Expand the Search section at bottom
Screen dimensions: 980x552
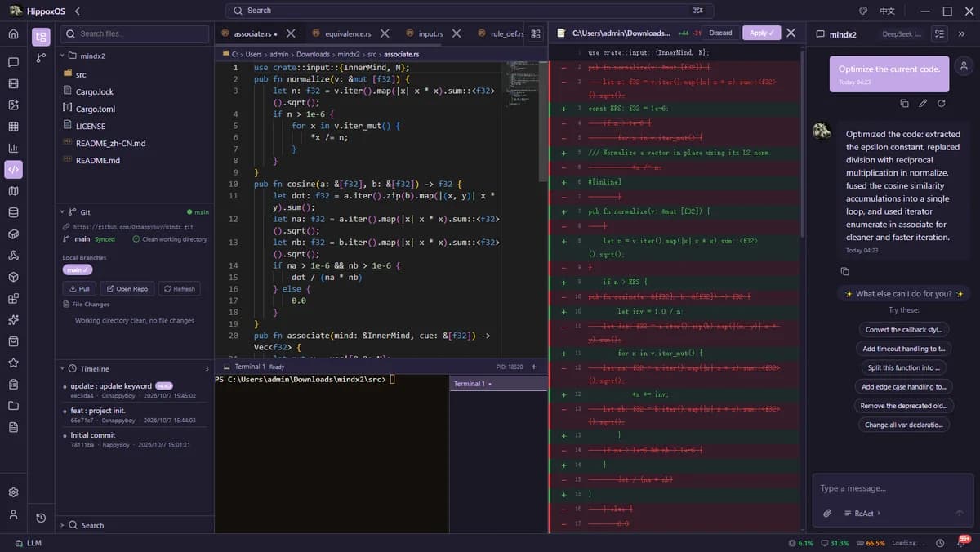[62, 525]
